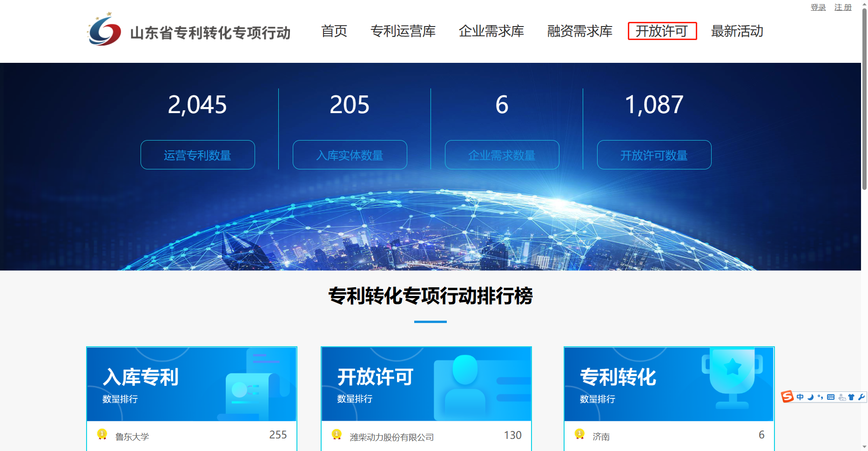Click the 济南 ranking entry
868x451 pixels.
tap(601, 437)
